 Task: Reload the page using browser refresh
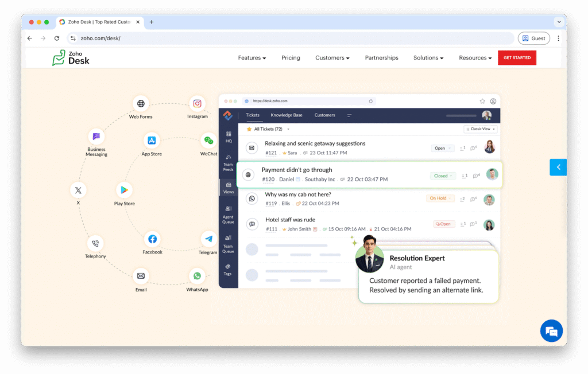[57, 38]
